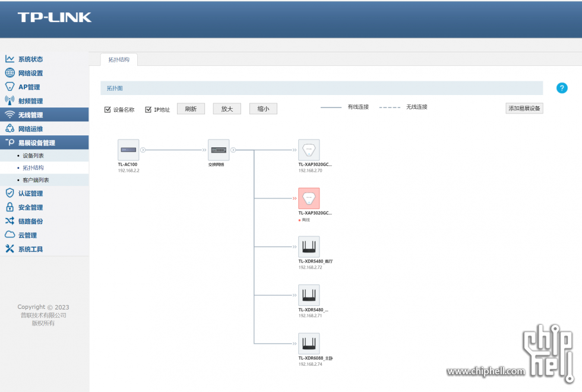The width and height of the screenshot is (582, 392).
Task: Select the 交换网络 switch node icon
Action: 219,150
